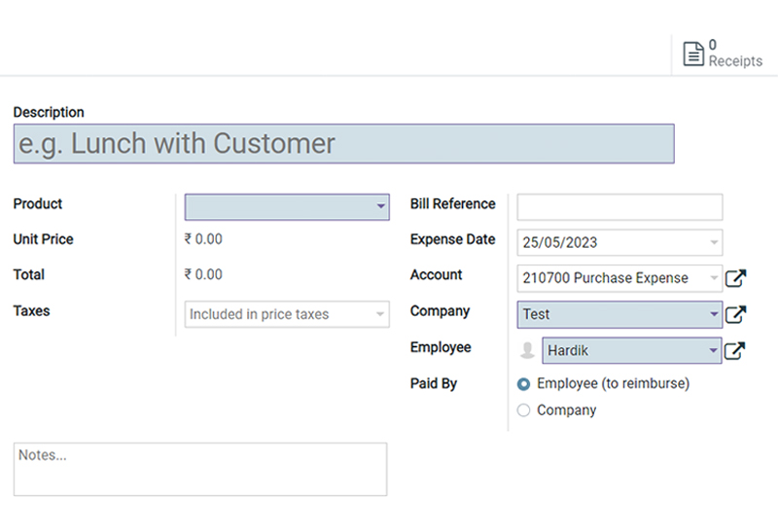Expand the Employee Hardik dropdown arrow
778x532 pixels.
click(x=713, y=350)
